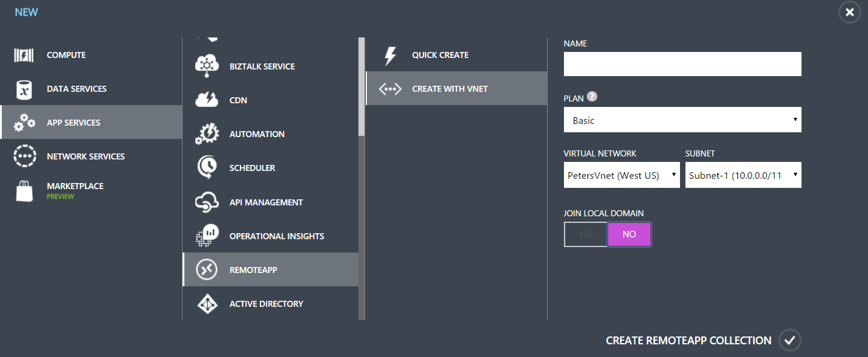This screenshot has width=868, height=357.
Task: Click the Data Services database icon
Action: [x=24, y=89]
